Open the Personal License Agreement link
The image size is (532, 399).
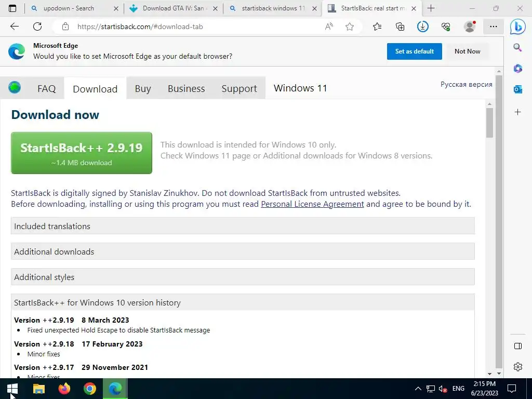click(x=312, y=204)
